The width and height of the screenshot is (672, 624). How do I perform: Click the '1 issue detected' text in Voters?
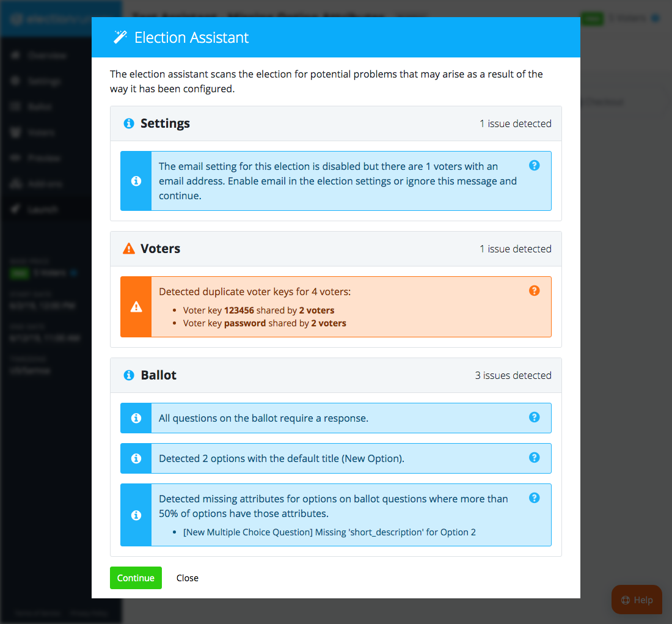pyautogui.click(x=515, y=249)
